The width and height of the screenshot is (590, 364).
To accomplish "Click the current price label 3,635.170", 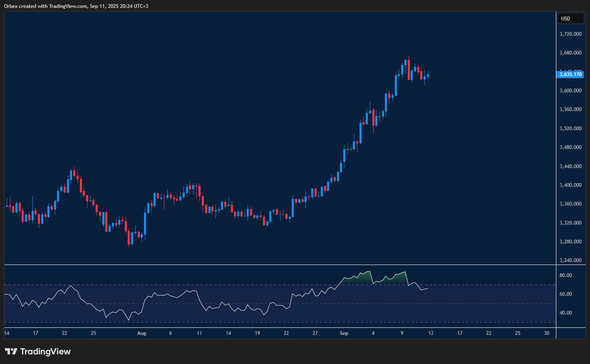I will pyautogui.click(x=570, y=74).
